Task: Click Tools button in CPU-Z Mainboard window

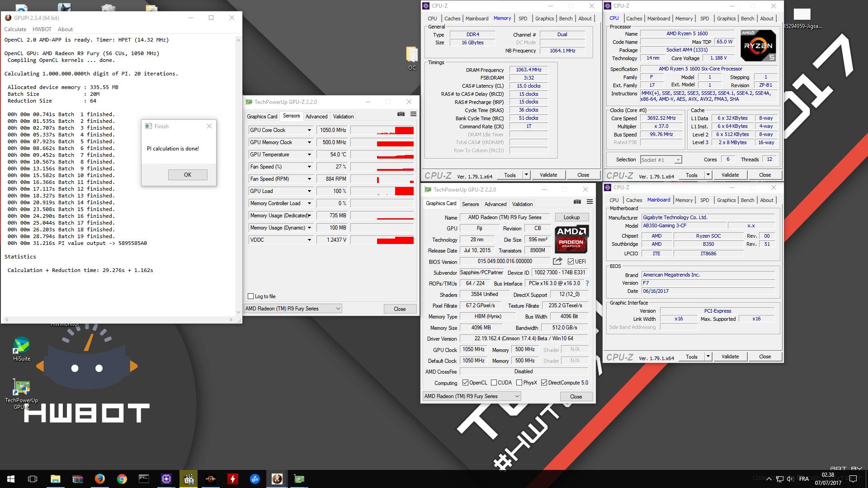Action: click(x=692, y=357)
